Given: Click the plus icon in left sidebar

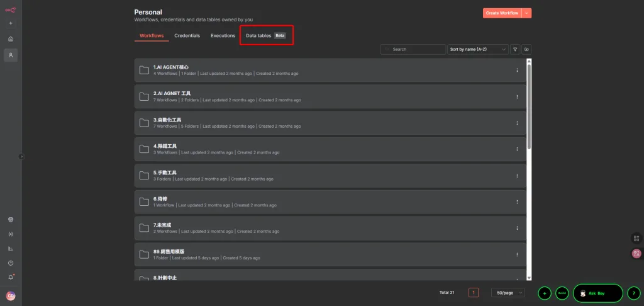Looking at the screenshot, I should point(11,23).
